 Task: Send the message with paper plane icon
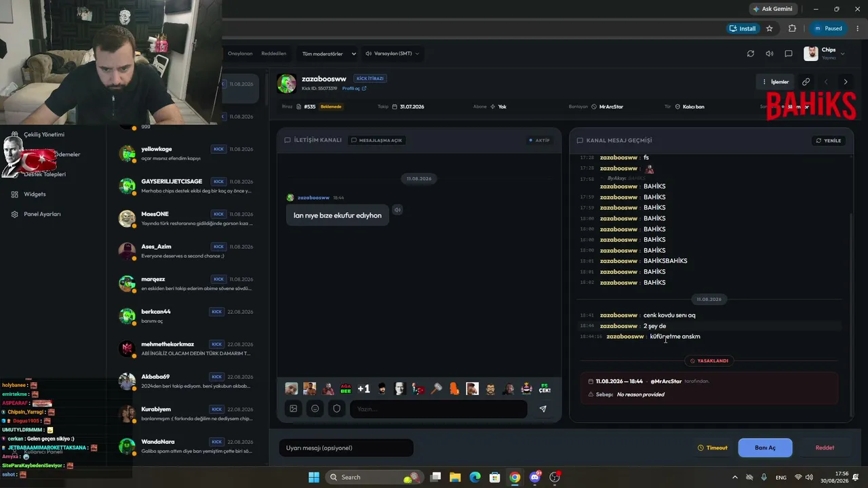[x=542, y=409]
